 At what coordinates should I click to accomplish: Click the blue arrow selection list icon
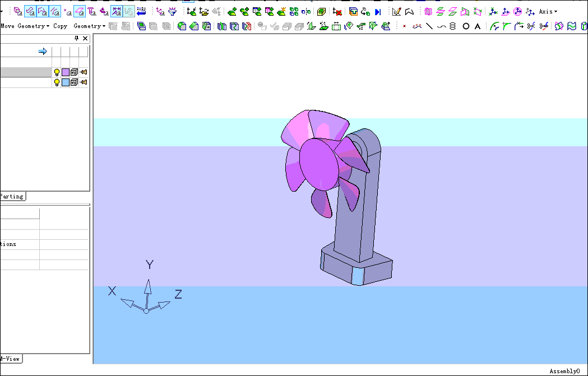click(141, 12)
